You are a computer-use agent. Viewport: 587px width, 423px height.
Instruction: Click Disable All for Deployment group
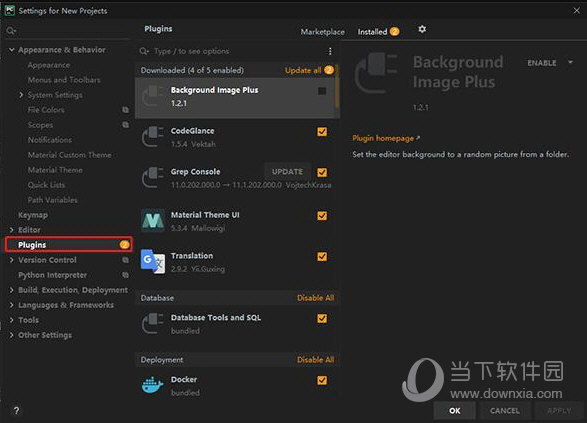pyautogui.click(x=315, y=360)
